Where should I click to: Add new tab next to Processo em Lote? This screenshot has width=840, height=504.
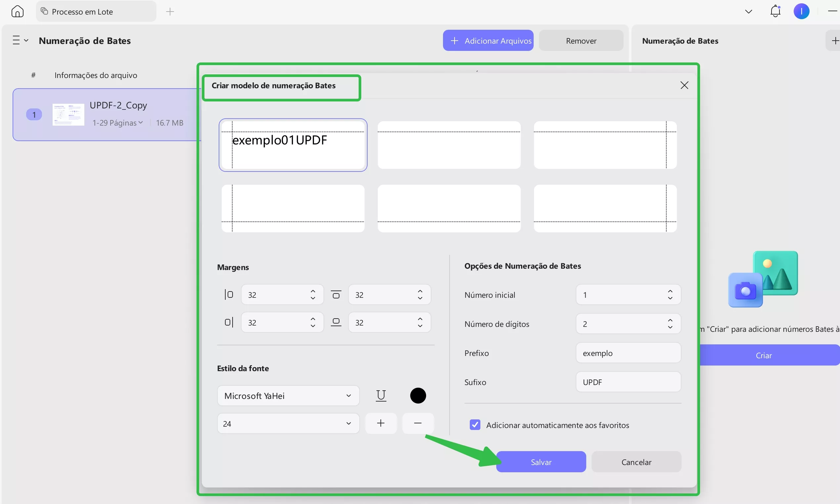[170, 12]
